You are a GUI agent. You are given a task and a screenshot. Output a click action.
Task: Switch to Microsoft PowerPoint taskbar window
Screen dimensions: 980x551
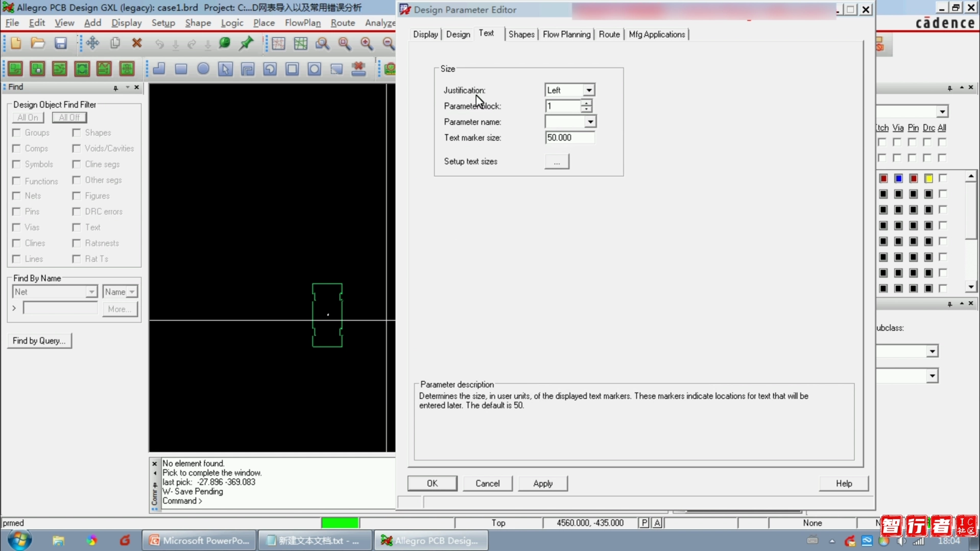tap(199, 540)
